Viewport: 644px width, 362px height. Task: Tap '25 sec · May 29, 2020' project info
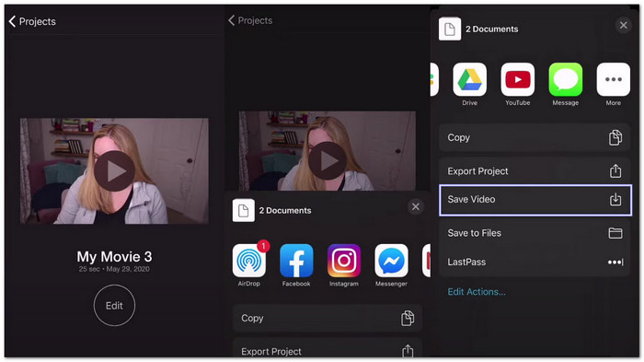(x=114, y=269)
